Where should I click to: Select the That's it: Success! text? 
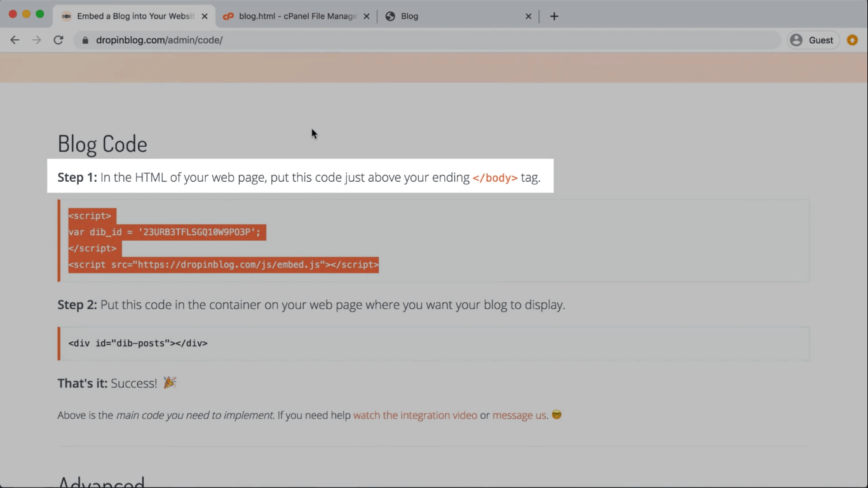(107, 383)
